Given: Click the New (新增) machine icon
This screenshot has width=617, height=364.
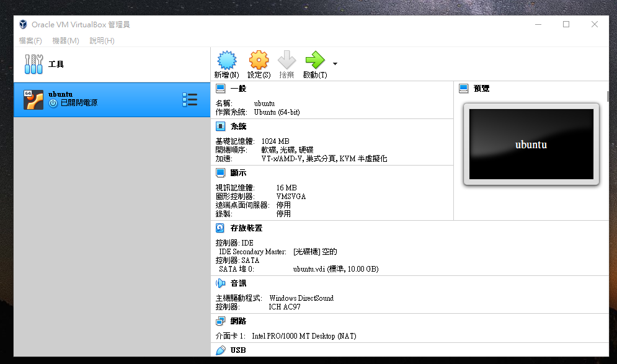Looking at the screenshot, I should click(227, 60).
